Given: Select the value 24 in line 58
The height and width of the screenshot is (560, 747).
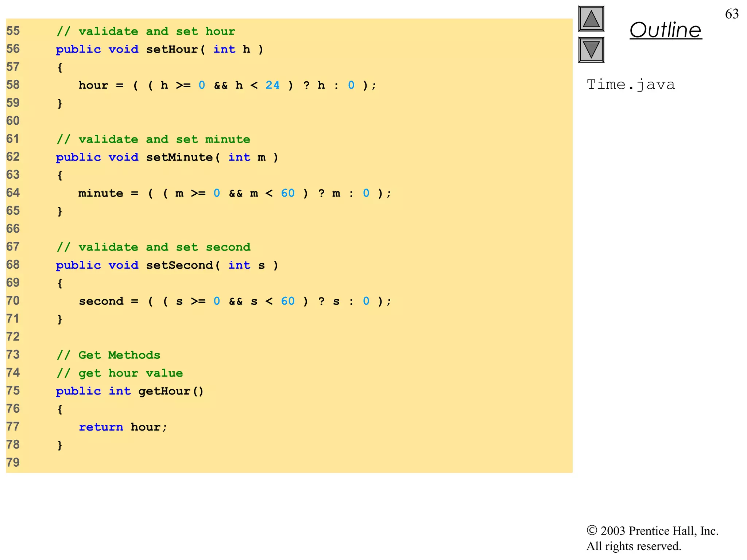Looking at the screenshot, I should 272,85.
